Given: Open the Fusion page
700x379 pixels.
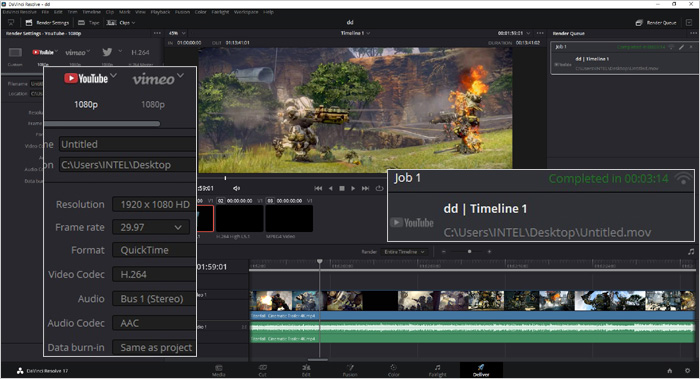Looking at the screenshot, I should tap(350, 371).
